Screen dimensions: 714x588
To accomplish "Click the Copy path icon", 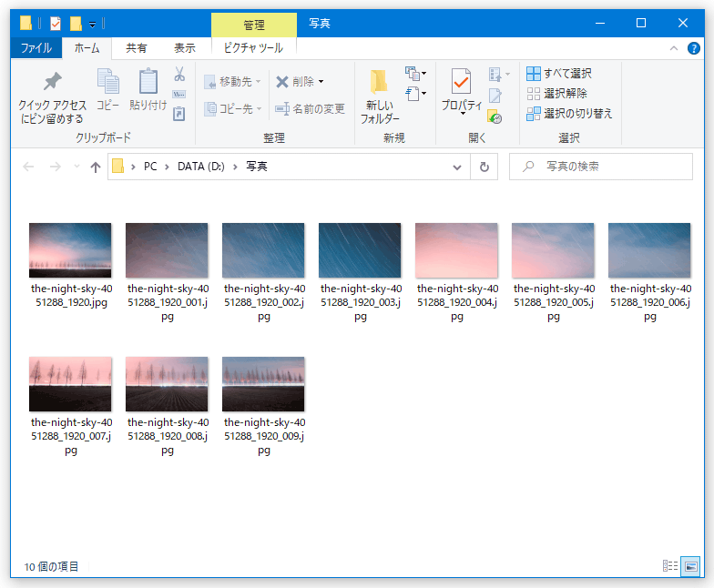I will (x=178, y=95).
